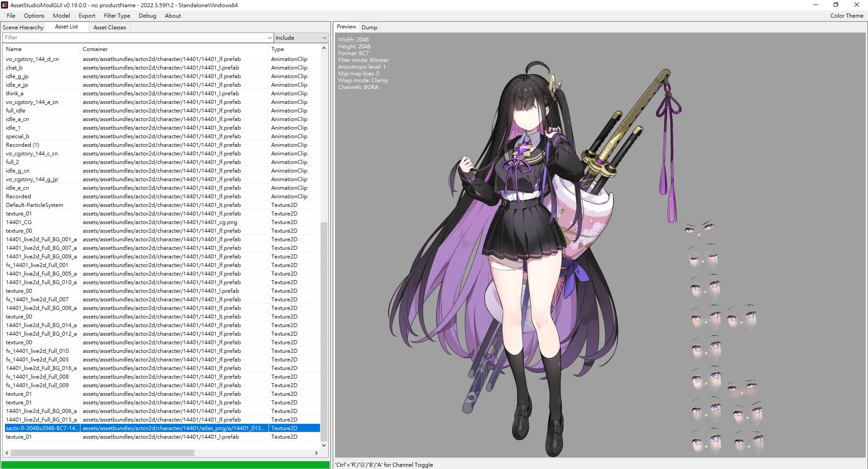The width and height of the screenshot is (868, 469).
Task: Click the Color Theme button
Action: point(846,16)
